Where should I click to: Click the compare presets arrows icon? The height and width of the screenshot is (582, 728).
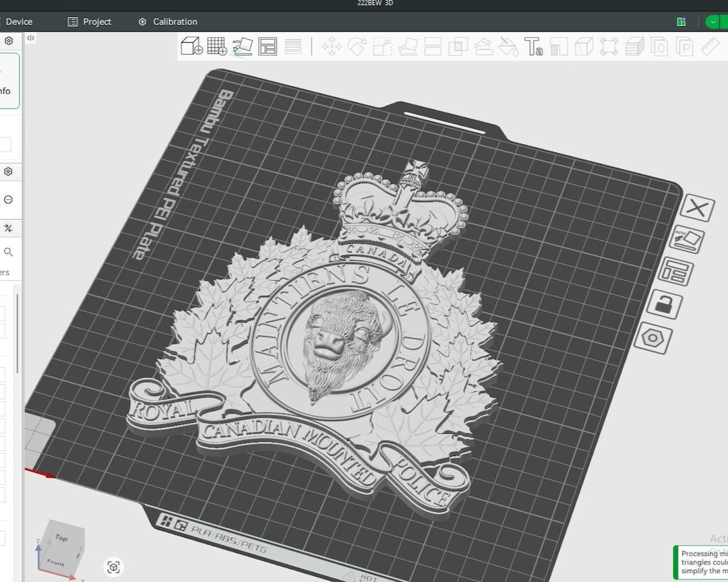pos(8,228)
